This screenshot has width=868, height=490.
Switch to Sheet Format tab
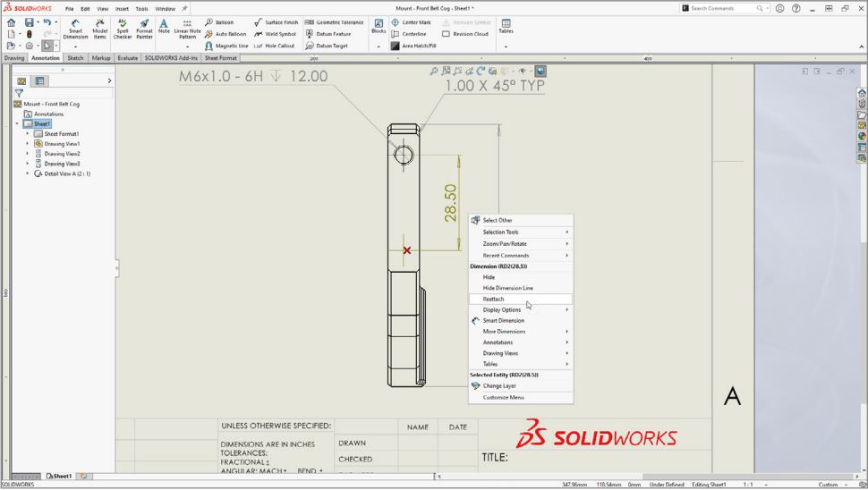coord(220,58)
